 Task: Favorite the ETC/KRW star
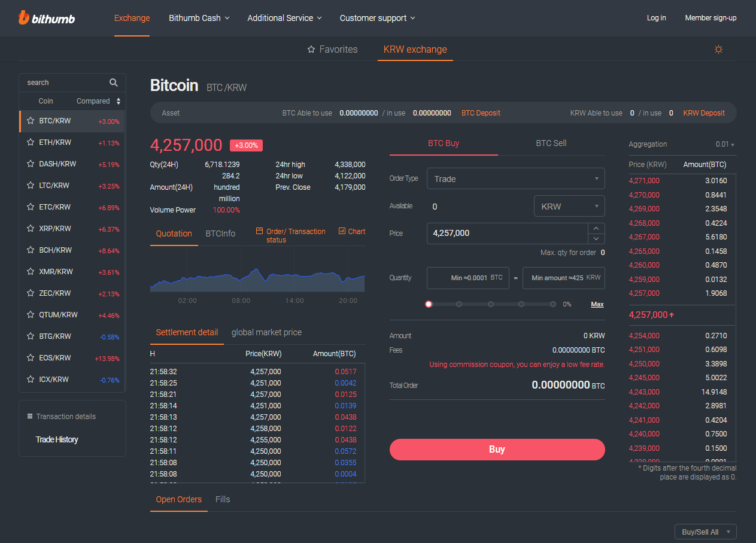[x=31, y=207]
